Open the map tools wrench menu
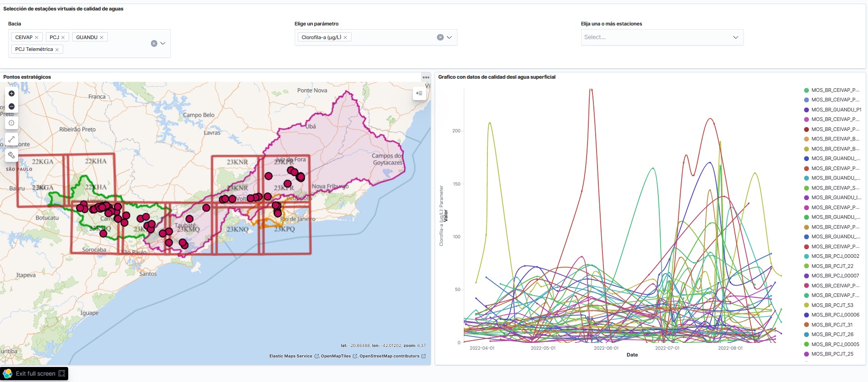Image resolution: width=868 pixels, height=382 pixels. [12, 156]
